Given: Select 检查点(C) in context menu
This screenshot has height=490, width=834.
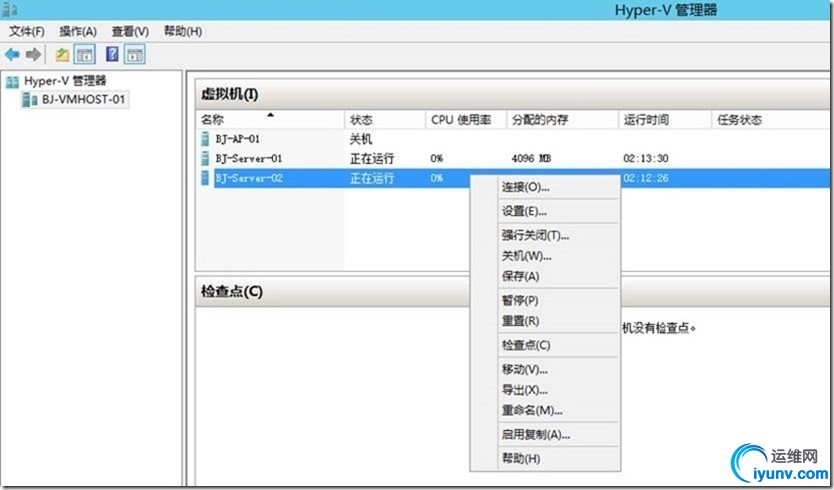Looking at the screenshot, I should point(546,345).
